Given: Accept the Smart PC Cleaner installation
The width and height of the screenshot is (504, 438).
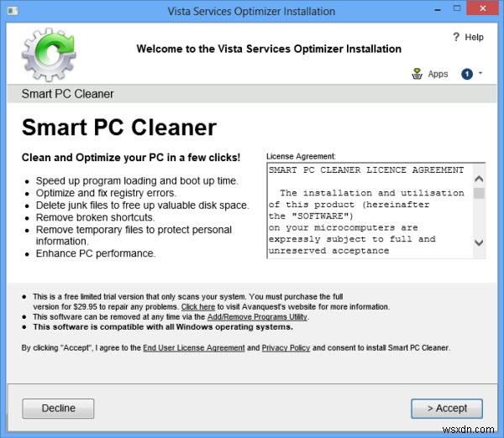Looking at the screenshot, I should 447,409.
